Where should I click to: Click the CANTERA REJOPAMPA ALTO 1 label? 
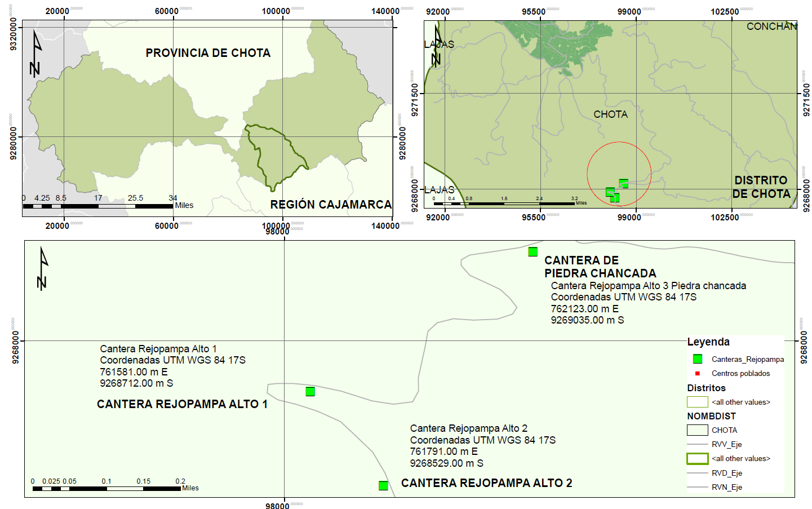[x=182, y=404]
